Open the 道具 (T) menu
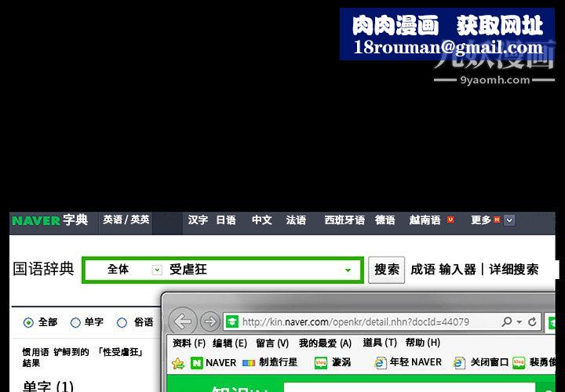 click(380, 343)
